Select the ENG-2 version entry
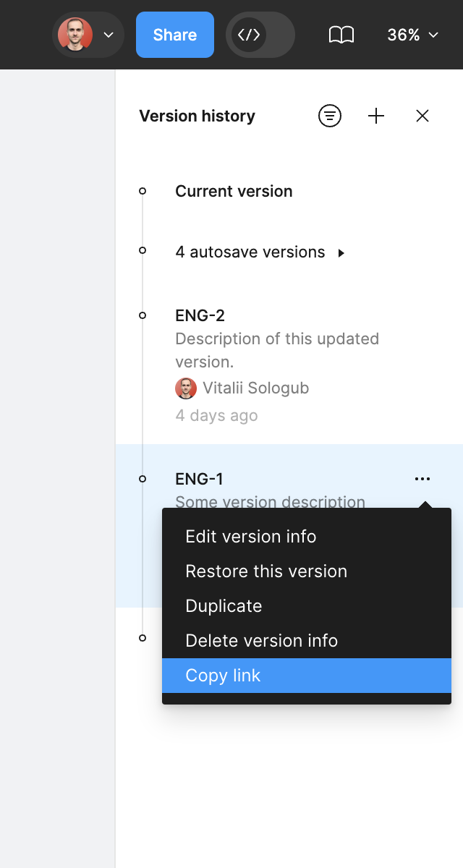The height and width of the screenshot is (868, 463). (x=289, y=365)
